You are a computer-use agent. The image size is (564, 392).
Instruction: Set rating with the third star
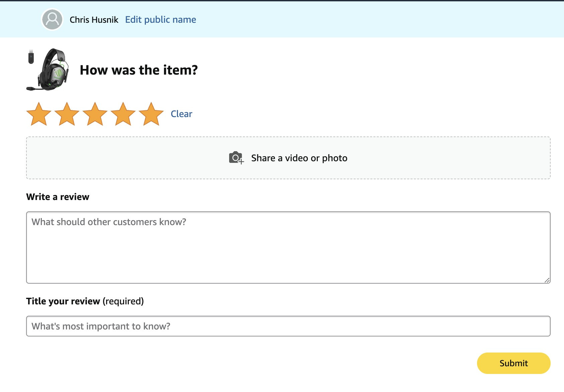(95, 114)
